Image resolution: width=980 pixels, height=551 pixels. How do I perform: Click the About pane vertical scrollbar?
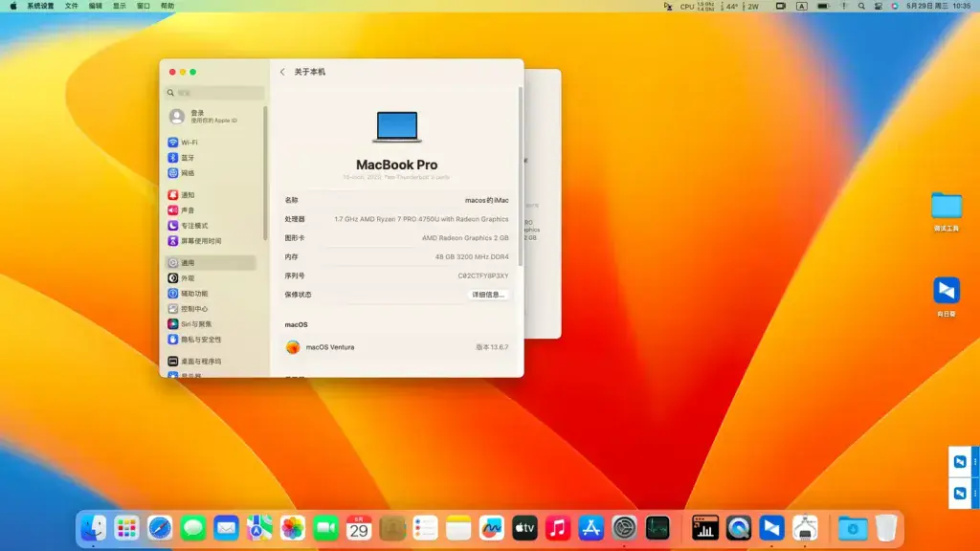pyautogui.click(x=520, y=176)
